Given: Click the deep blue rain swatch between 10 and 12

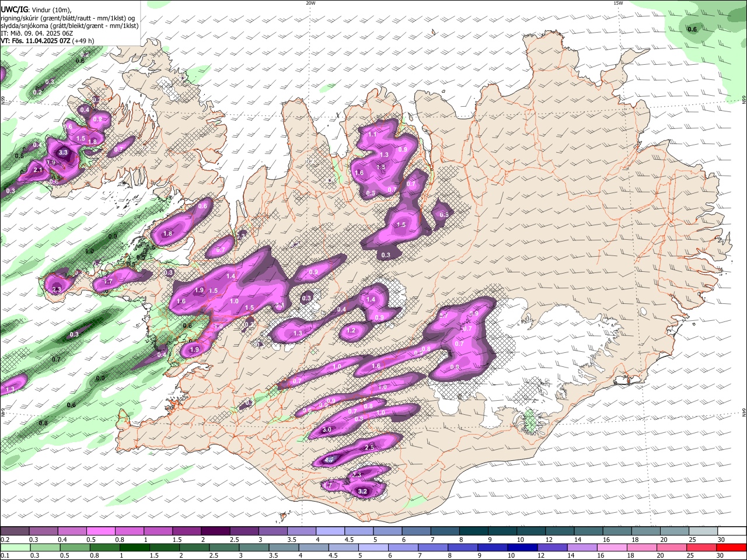Looking at the screenshot, I should (523, 548).
